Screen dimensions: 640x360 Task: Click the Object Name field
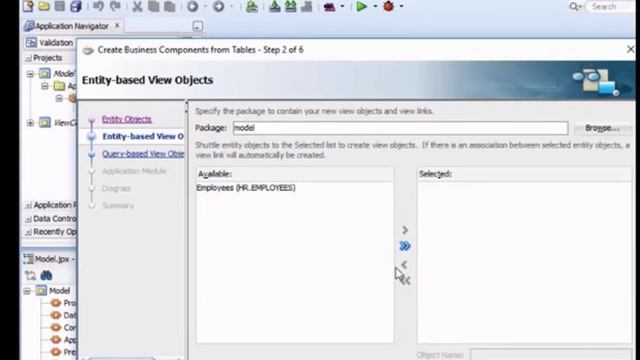tap(550, 354)
